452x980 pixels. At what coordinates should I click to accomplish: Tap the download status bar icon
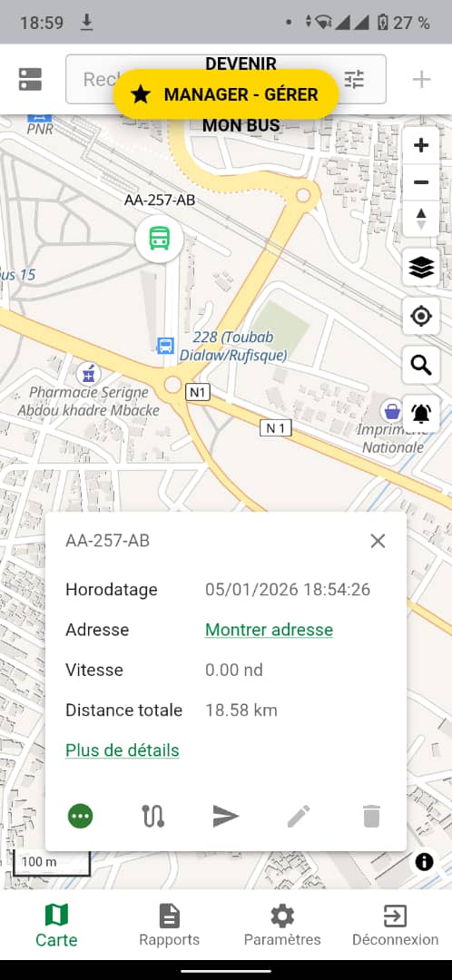tap(87, 23)
